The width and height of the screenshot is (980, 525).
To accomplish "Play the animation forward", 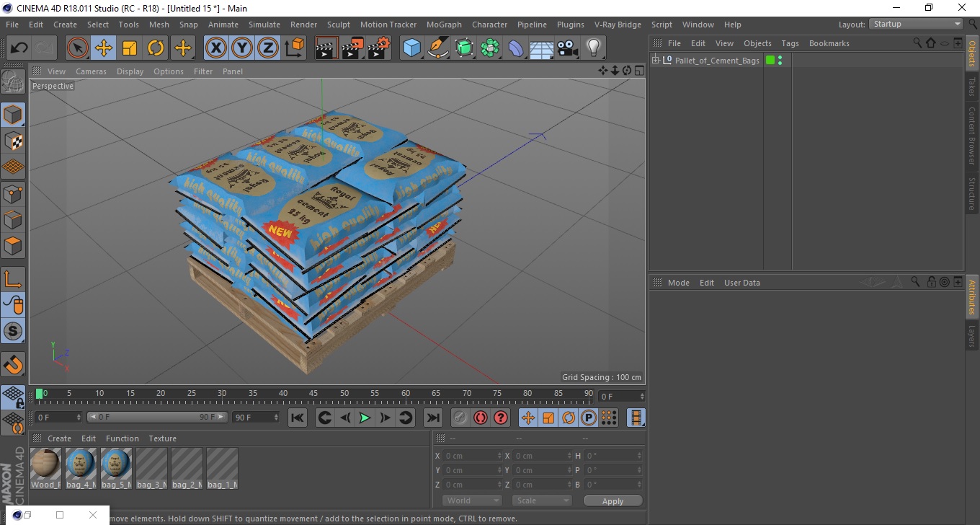I will 365,418.
